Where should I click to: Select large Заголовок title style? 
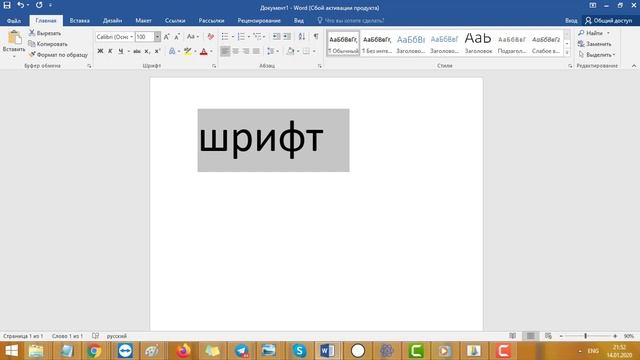[x=478, y=44]
